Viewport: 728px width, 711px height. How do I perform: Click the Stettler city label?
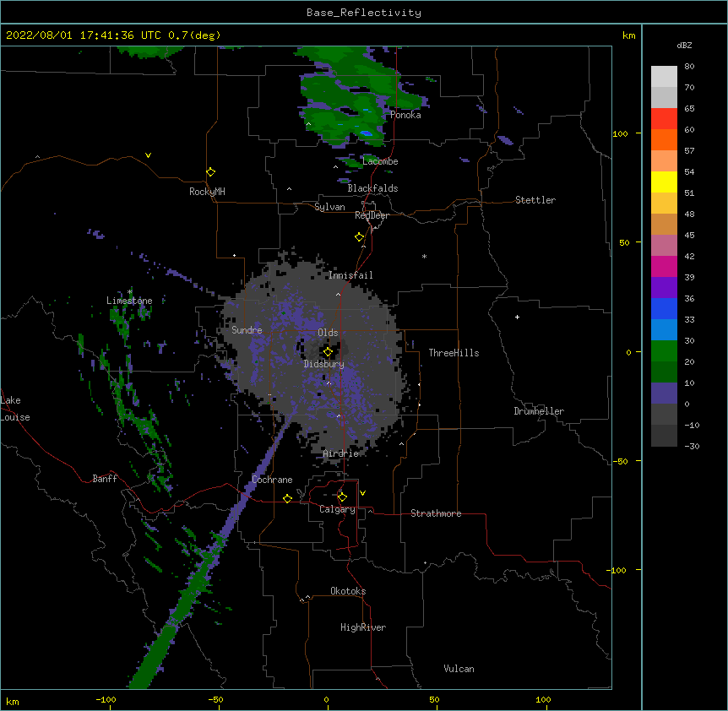click(535, 200)
